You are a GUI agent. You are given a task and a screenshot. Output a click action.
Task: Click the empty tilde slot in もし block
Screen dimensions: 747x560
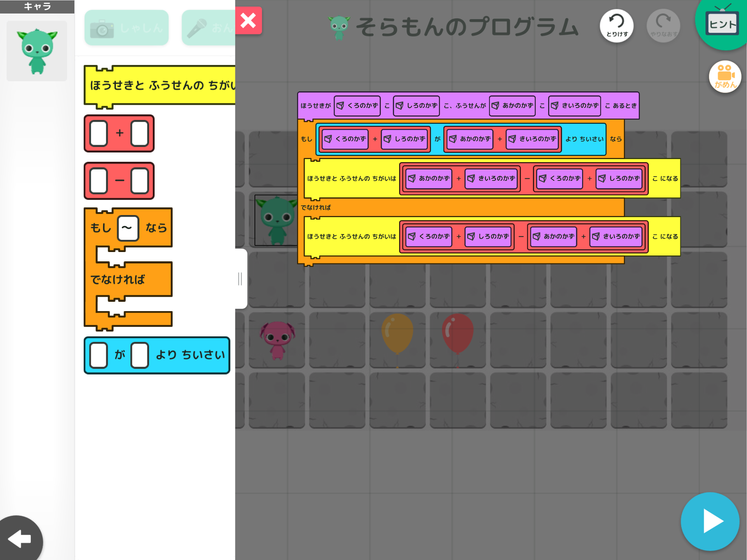point(128,228)
